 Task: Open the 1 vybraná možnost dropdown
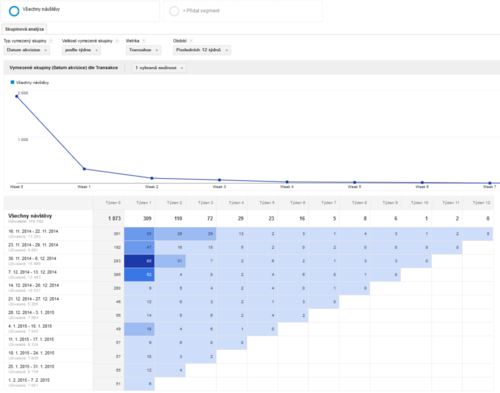(159, 68)
